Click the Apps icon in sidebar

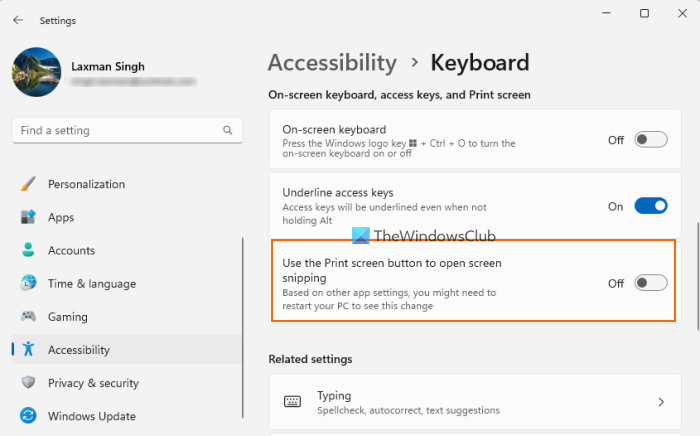point(28,217)
